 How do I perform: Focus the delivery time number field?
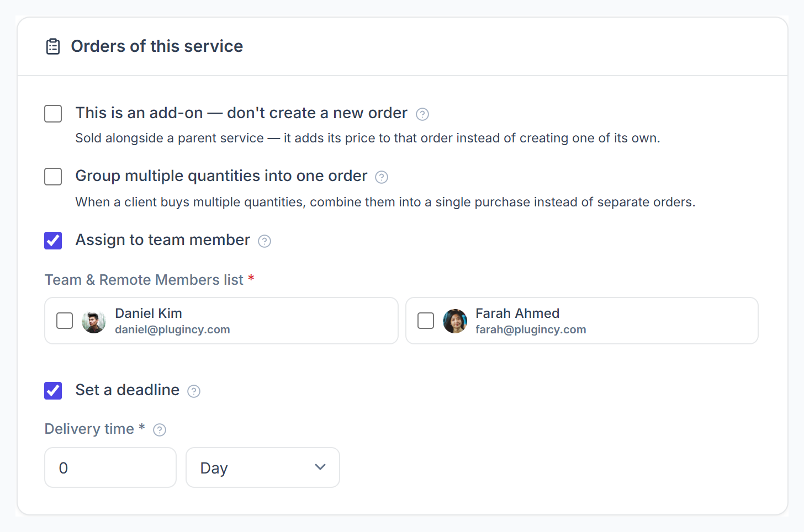point(110,467)
